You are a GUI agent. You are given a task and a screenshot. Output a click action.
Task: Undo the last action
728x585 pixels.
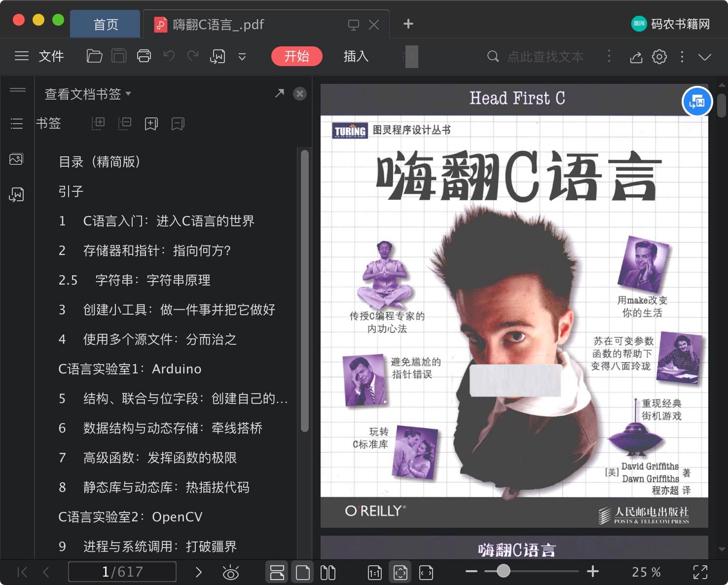(x=169, y=56)
